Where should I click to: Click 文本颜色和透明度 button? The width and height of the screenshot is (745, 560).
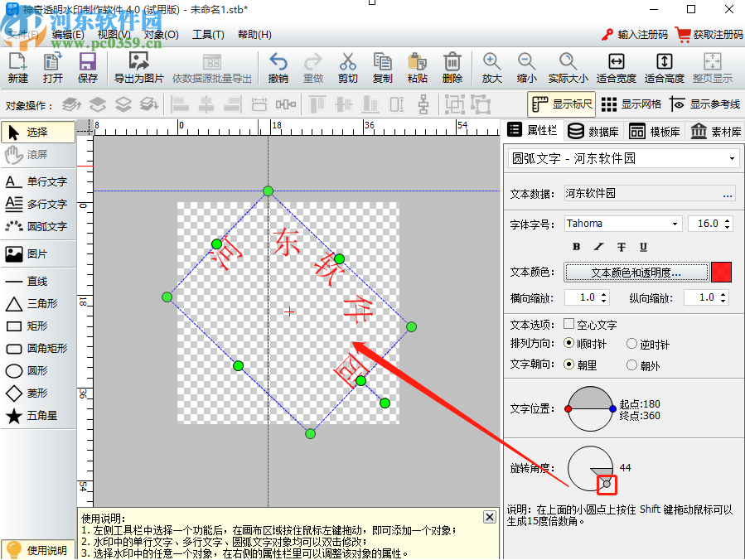point(636,273)
